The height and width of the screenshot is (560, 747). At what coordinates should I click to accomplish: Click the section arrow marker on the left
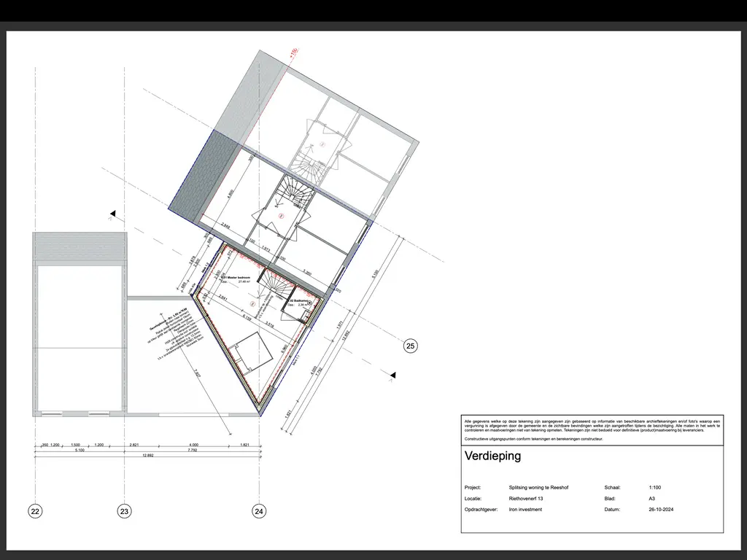pos(112,214)
